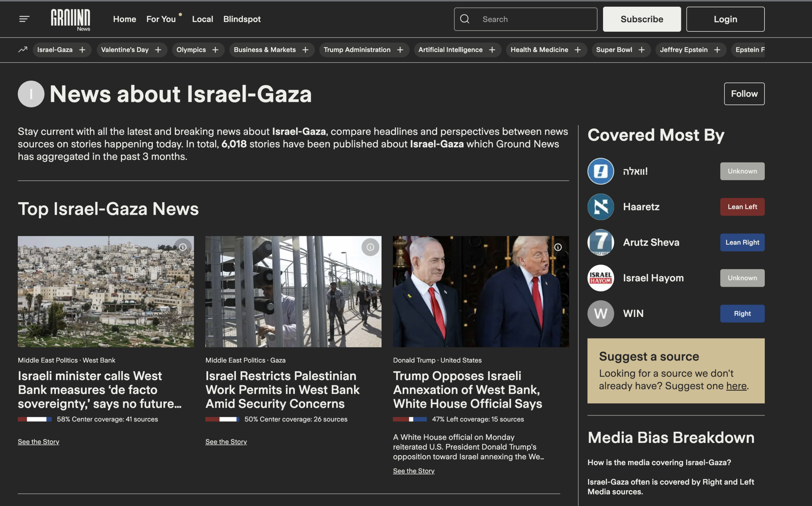Open the Blindspot nav tab
This screenshot has height=506, width=812.
pos(242,19)
